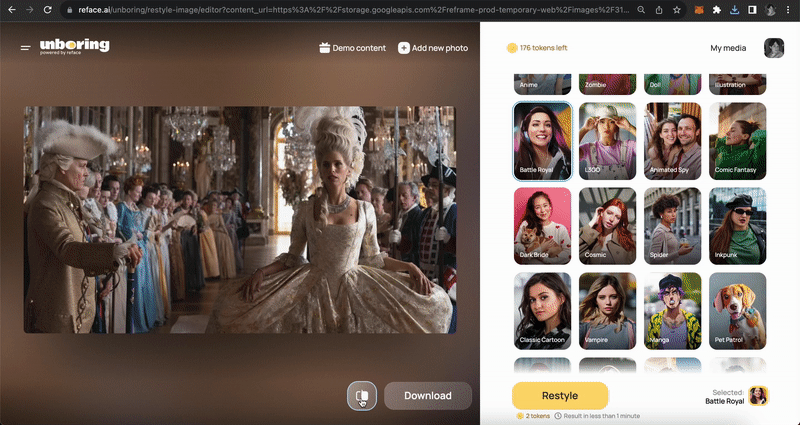Toggle the before/after compare button
This screenshot has width=800, height=425.
click(x=362, y=395)
